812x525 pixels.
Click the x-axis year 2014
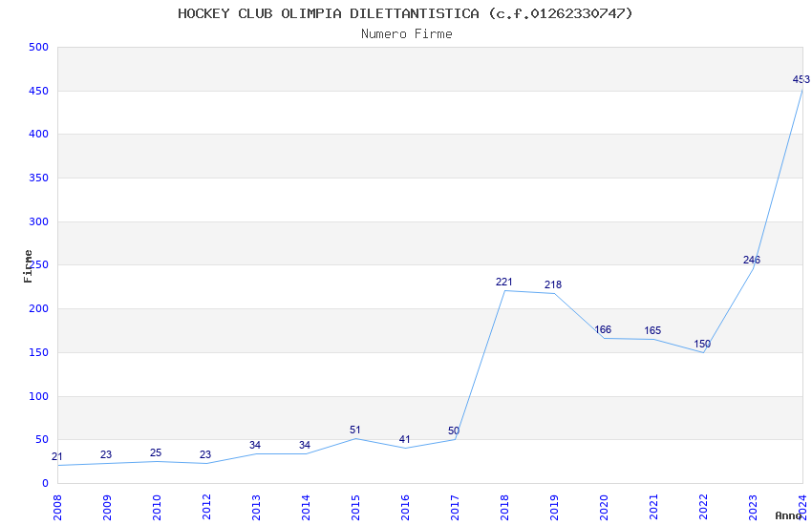306,508
